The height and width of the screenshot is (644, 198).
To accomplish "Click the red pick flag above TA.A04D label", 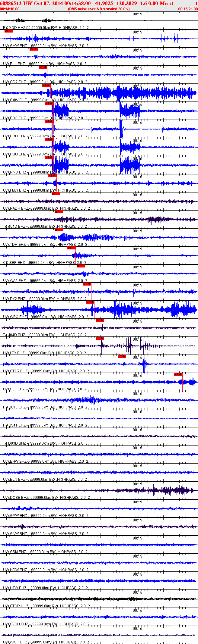I will coord(59,211).
